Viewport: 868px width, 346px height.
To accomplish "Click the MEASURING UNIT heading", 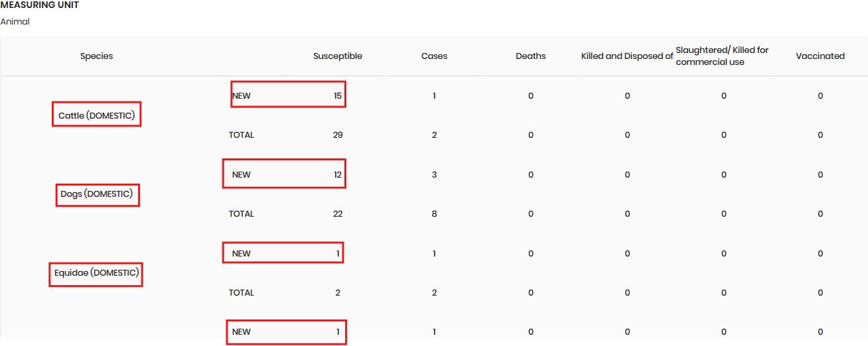I will (40, 5).
